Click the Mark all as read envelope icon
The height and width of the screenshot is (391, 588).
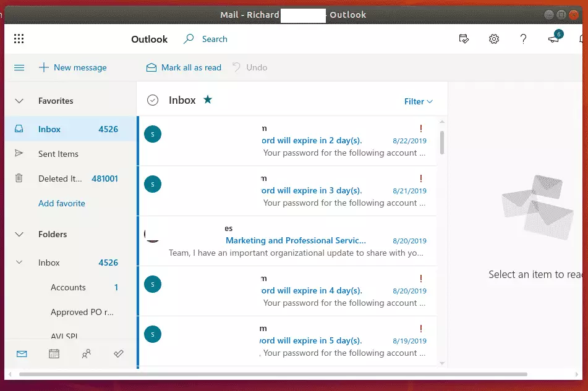pyautogui.click(x=151, y=67)
